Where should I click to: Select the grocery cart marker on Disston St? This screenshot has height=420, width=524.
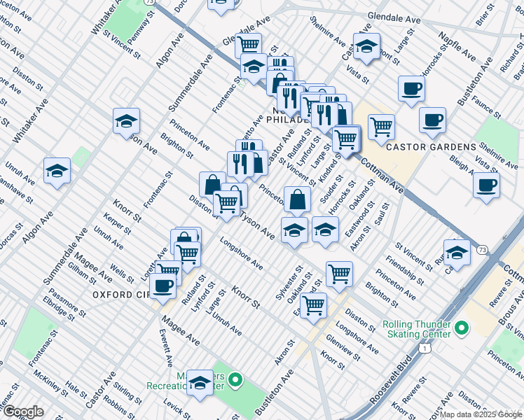point(226,205)
